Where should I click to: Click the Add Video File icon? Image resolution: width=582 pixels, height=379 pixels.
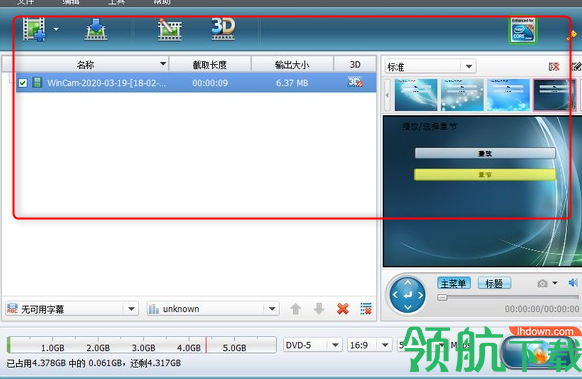(x=34, y=29)
